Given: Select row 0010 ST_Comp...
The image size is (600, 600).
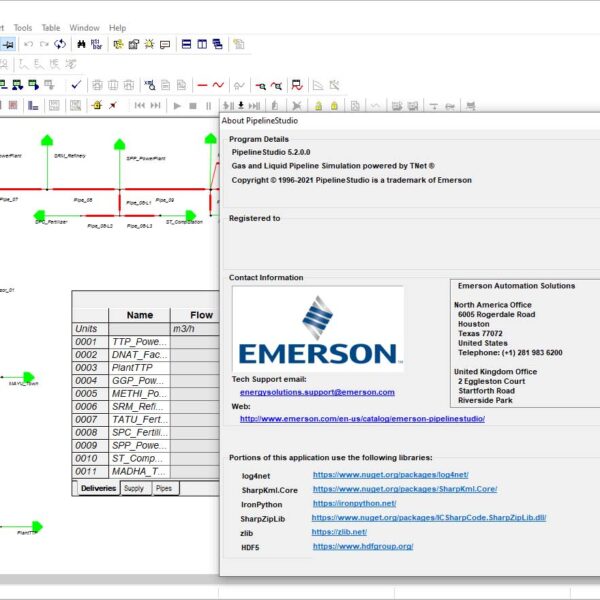Looking at the screenshot, I should click(145, 458).
